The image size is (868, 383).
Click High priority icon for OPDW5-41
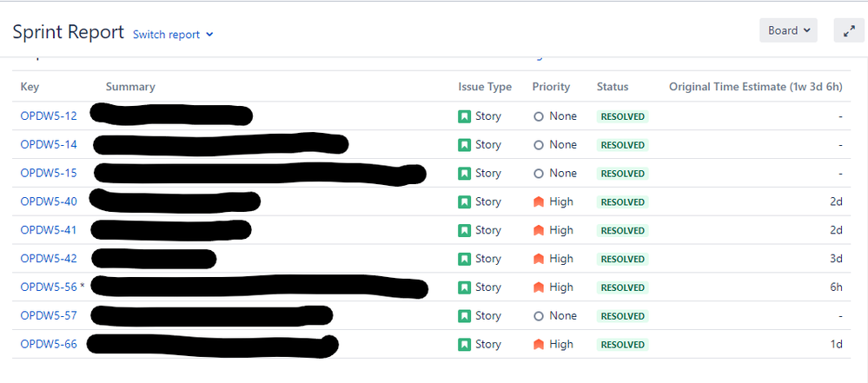tap(539, 230)
